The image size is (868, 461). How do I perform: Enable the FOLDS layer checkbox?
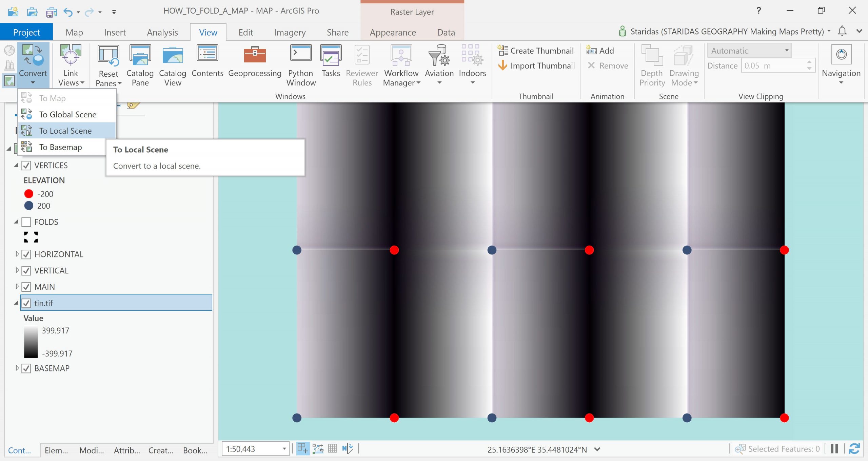coord(26,222)
